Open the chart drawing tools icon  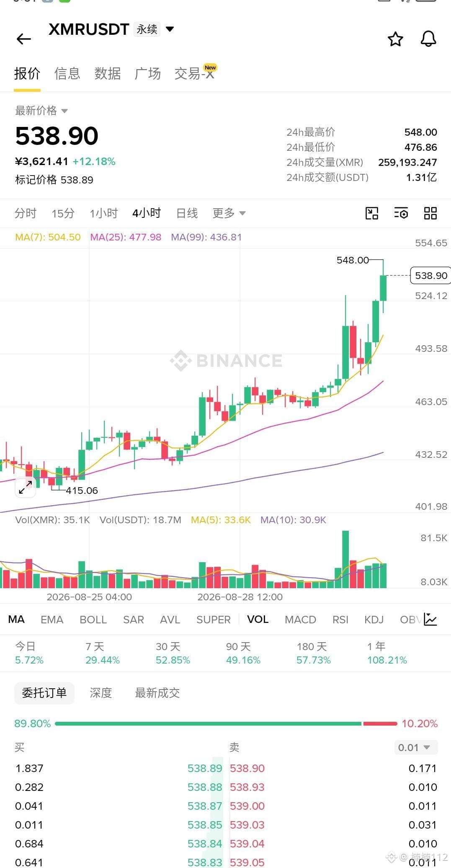point(372,213)
